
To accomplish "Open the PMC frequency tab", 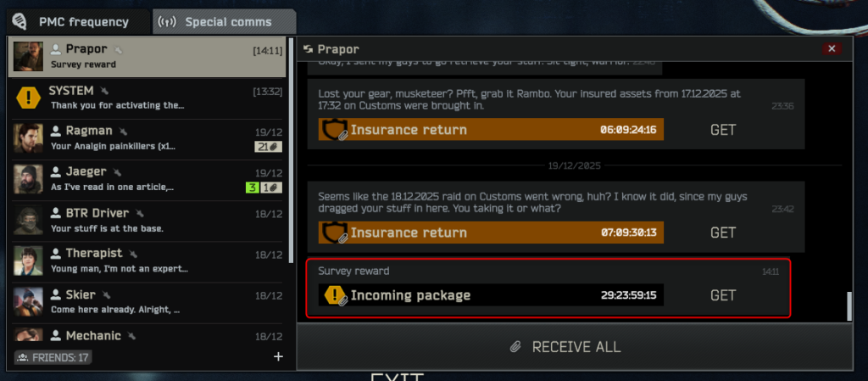I will [x=78, y=22].
